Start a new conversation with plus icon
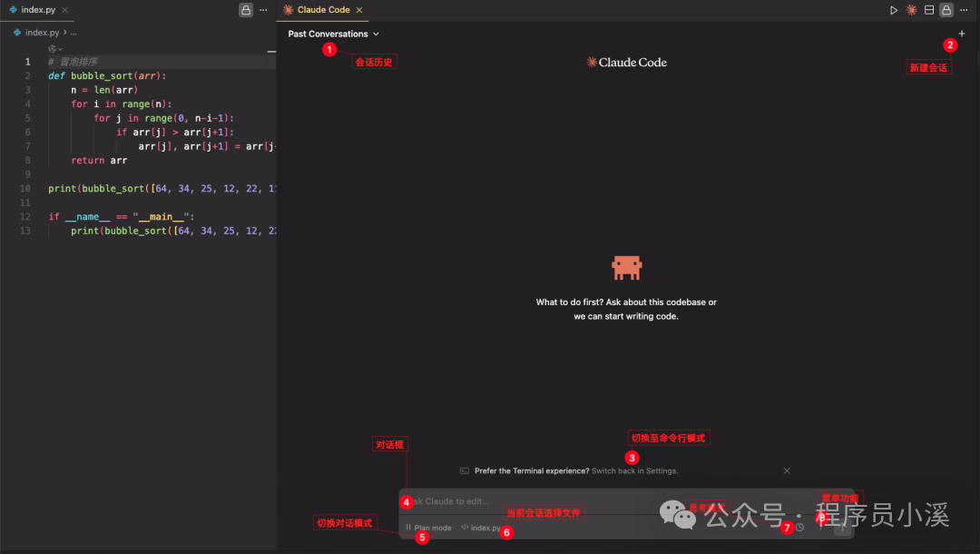This screenshot has height=554, width=980. tap(962, 34)
